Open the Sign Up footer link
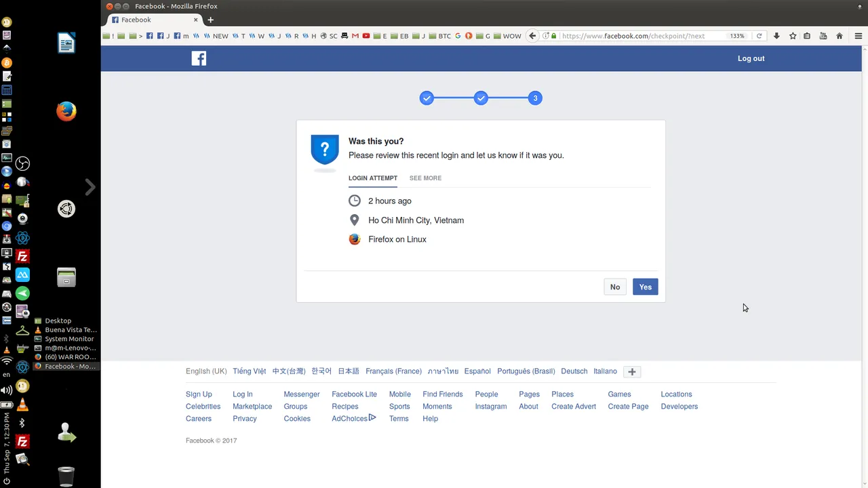Image resolution: width=868 pixels, height=488 pixels. coord(199,394)
